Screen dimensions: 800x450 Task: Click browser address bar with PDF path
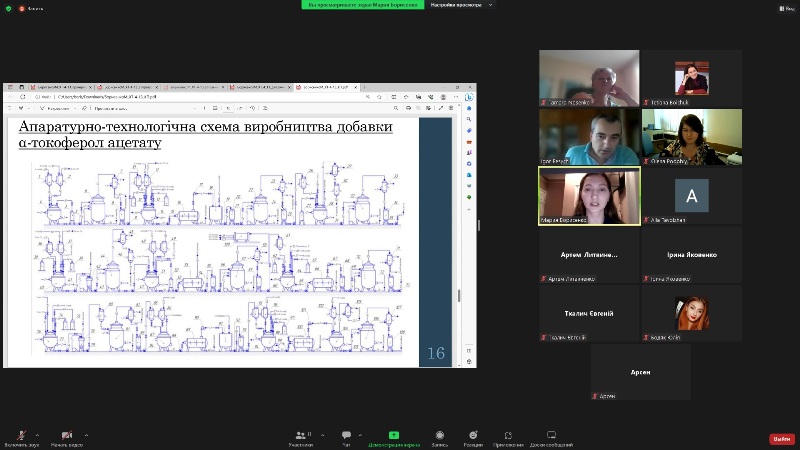coord(199,96)
